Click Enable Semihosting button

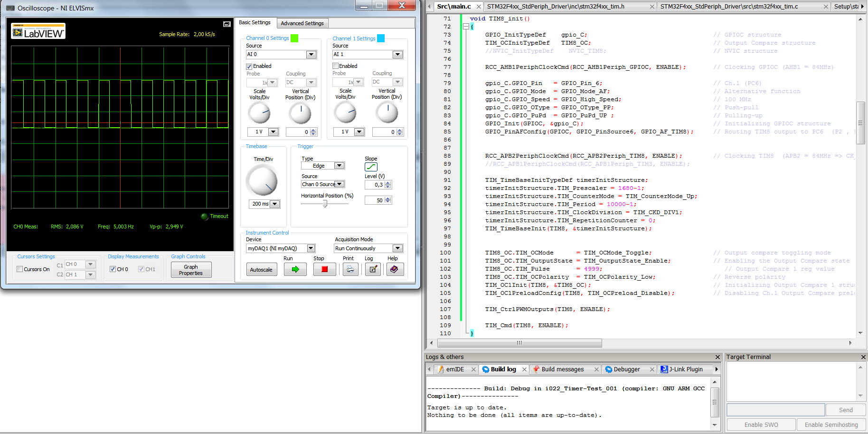pyautogui.click(x=831, y=425)
